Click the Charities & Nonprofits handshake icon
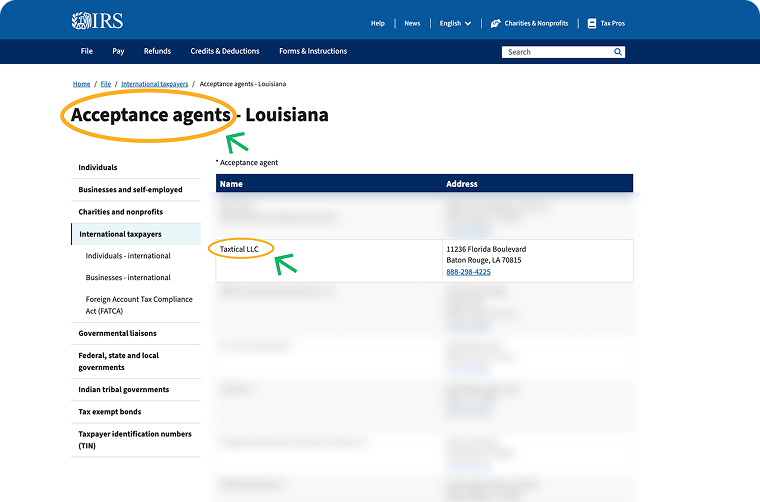The width and height of the screenshot is (760, 502). [x=495, y=23]
